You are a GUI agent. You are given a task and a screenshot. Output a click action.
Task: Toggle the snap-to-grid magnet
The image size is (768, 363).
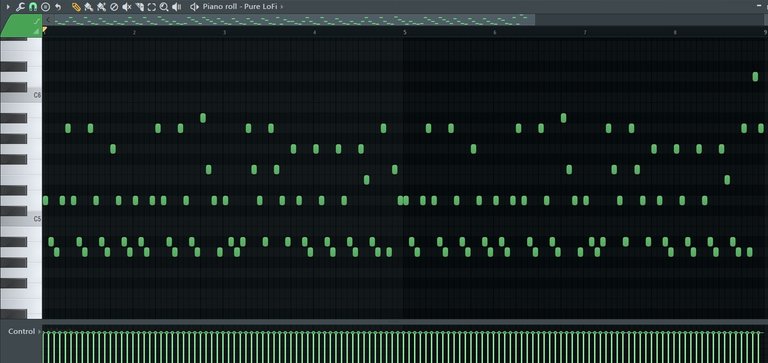click(x=33, y=7)
